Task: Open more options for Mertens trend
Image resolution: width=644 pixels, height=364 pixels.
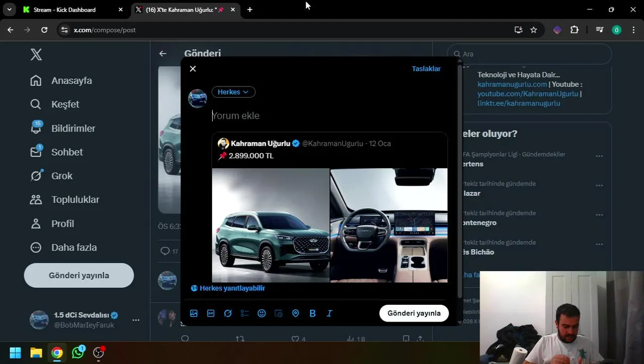Action: click(600, 156)
